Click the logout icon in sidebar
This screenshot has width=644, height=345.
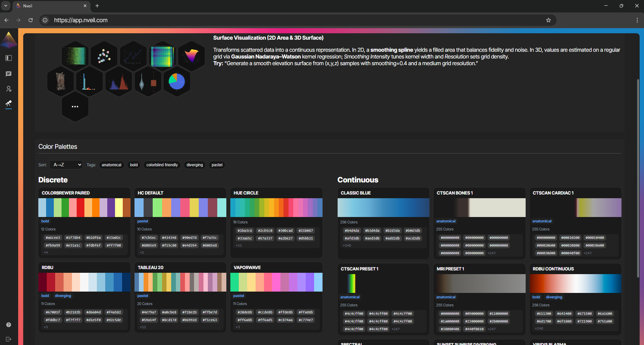pyautogui.click(x=9, y=339)
